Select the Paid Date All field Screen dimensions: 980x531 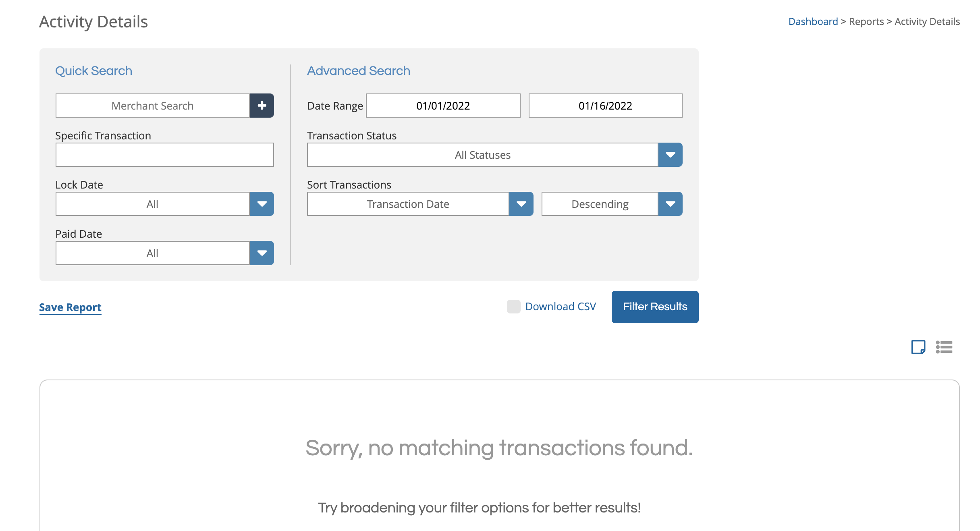click(152, 253)
